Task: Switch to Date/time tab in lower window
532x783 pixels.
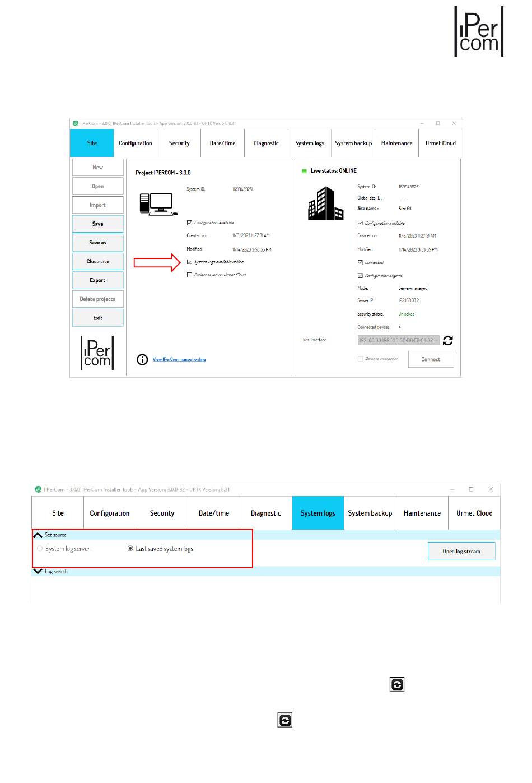Action: [214, 513]
